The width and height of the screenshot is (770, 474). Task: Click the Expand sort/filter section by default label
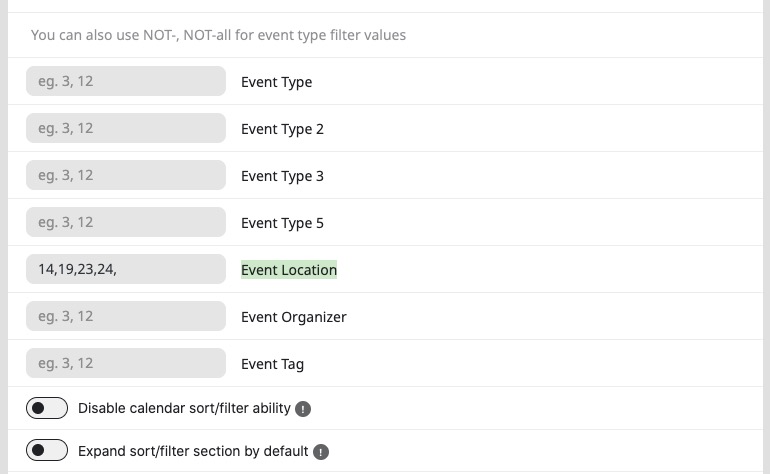(x=193, y=451)
